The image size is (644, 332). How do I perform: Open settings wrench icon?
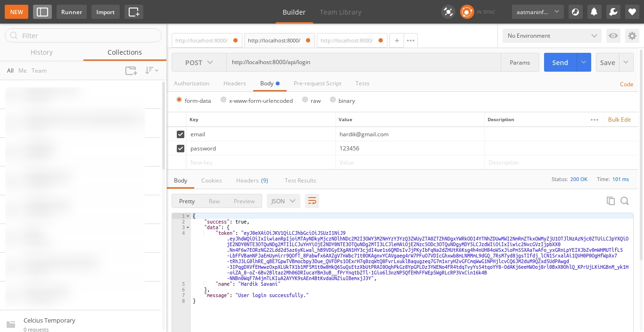click(613, 12)
